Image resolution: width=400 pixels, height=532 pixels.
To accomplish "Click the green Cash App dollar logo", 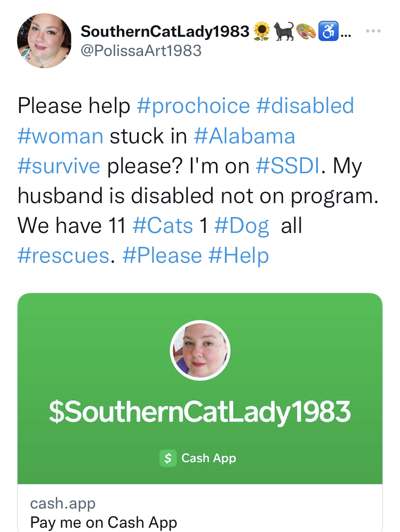I will tap(168, 458).
